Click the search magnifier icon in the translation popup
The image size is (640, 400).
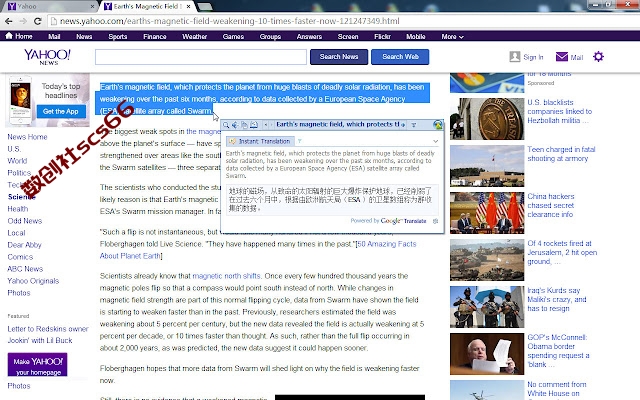[x=226, y=125]
